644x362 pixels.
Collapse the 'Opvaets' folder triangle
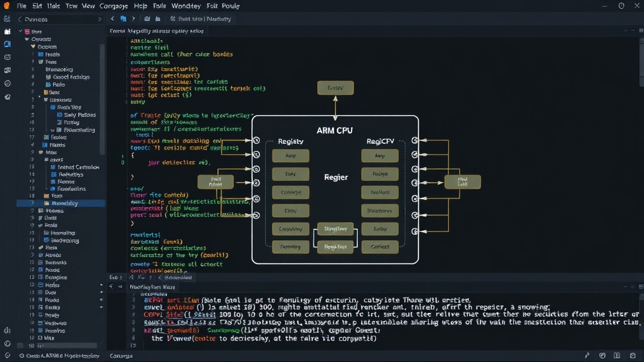point(26,39)
